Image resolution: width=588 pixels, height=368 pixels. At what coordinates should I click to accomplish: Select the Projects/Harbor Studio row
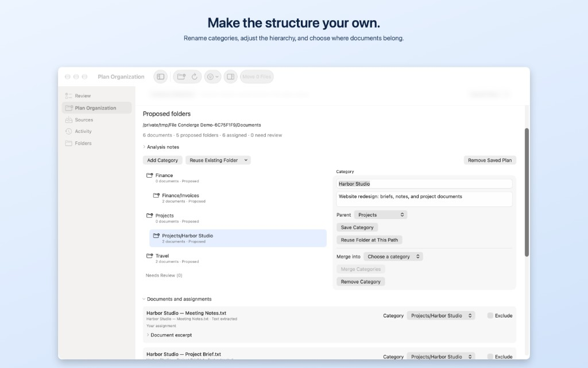238,238
